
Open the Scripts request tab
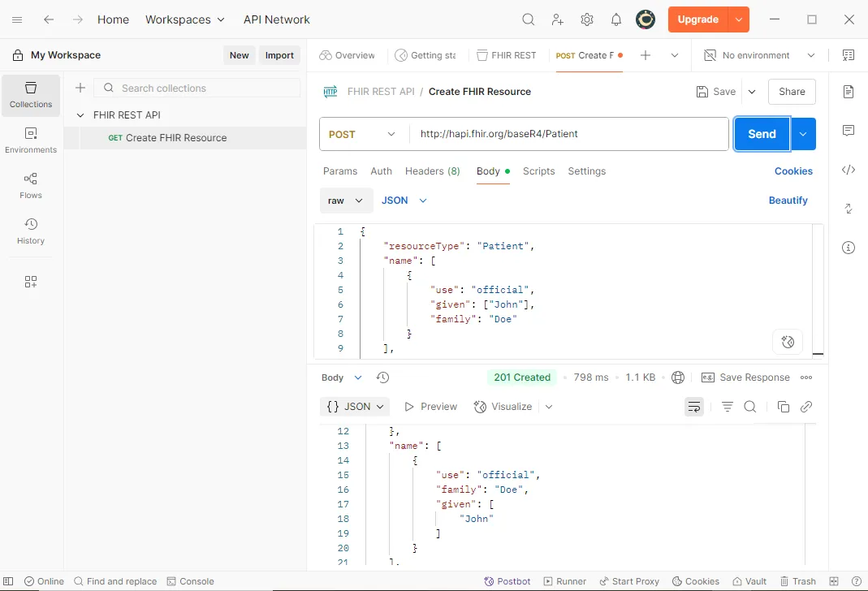point(538,171)
